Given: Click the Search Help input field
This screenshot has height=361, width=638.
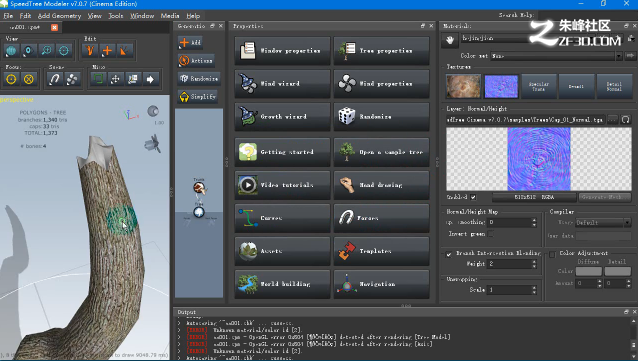Looking at the screenshot, I should [587, 15].
